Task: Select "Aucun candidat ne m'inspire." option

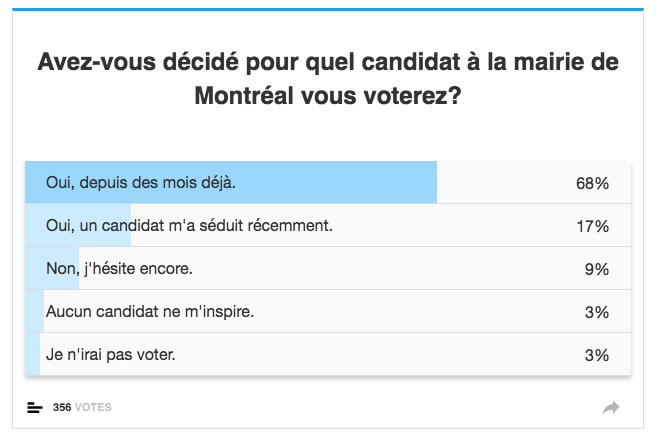Action: click(150, 311)
